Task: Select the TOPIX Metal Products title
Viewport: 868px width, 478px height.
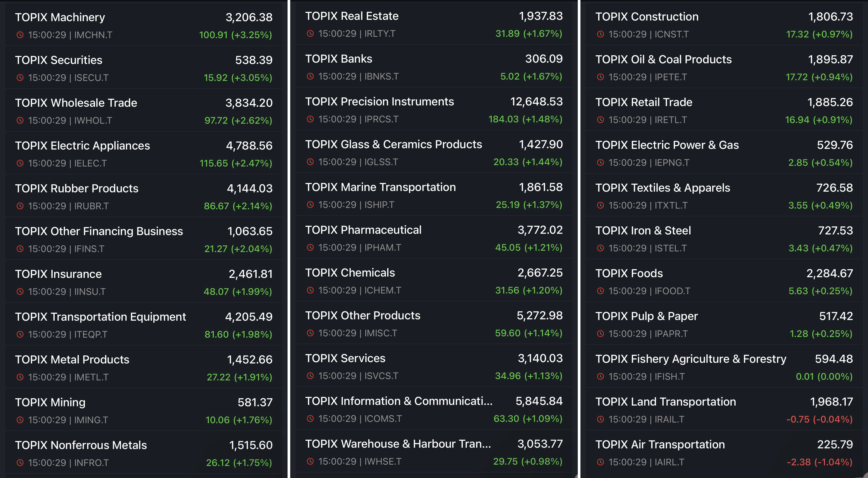Action: [x=72, y=359]
